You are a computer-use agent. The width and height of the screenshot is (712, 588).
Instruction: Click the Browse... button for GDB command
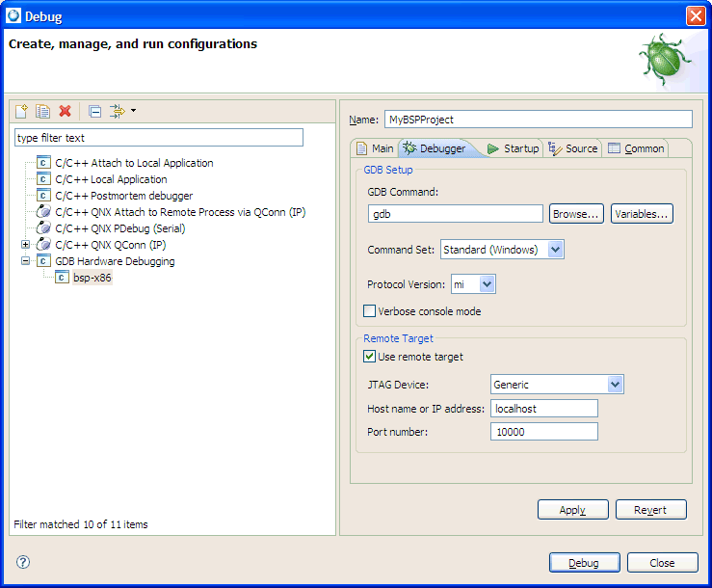[576, 214]
